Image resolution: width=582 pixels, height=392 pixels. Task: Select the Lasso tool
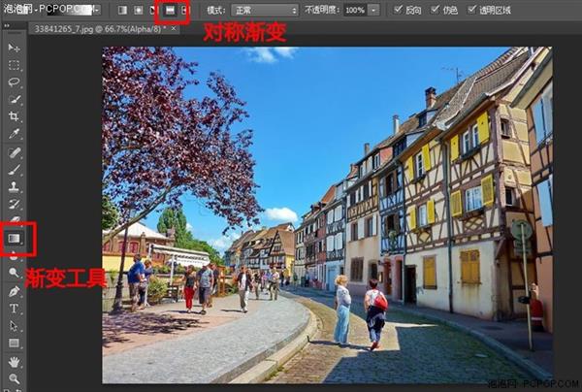coord(14,82)
